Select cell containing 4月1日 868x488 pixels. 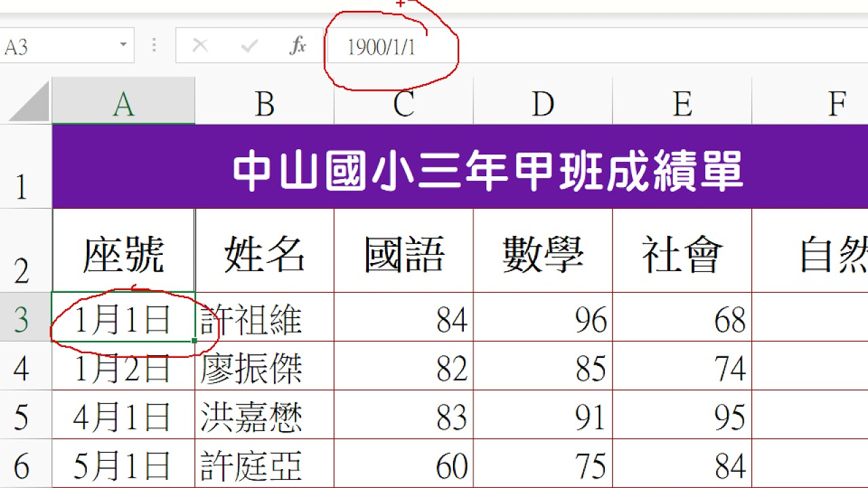[x=123, y=414]
